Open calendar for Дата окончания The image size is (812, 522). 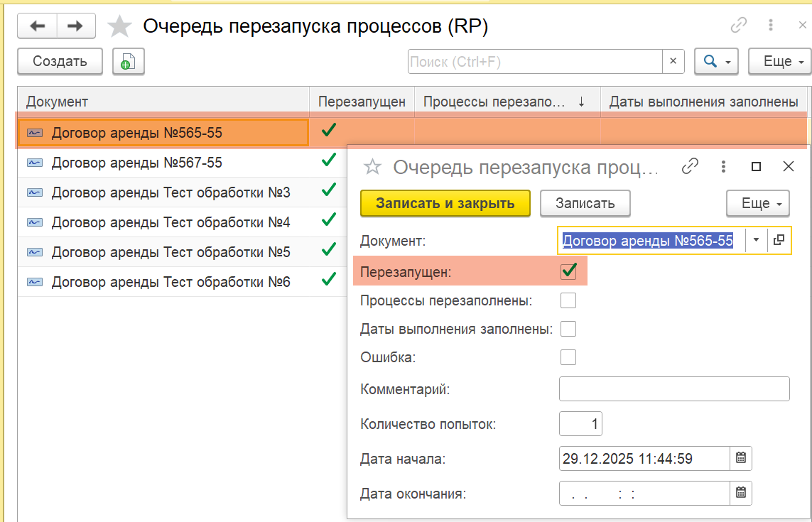click(740, 492)
